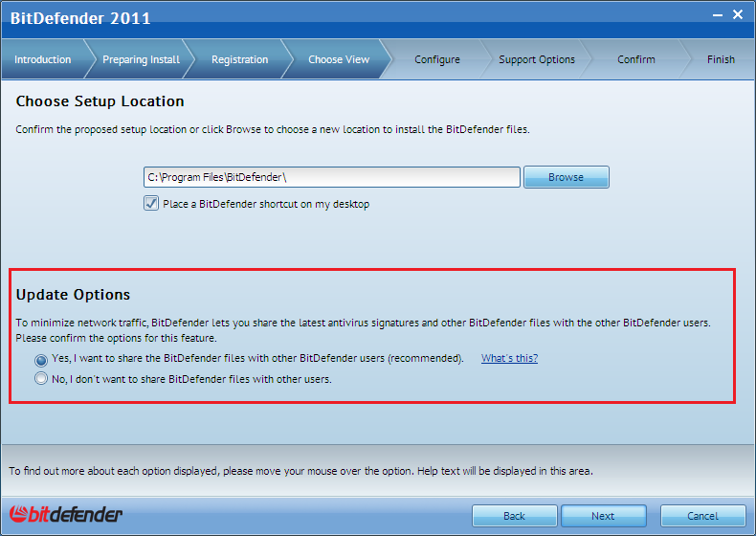
Task: Click into the setup location path field
Action: [x=332, y=177]
